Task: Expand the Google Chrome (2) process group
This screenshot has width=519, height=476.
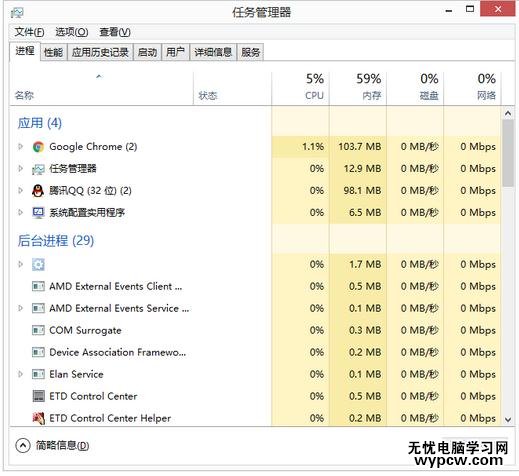Action: pyautogui.click(x=20, y=146)
